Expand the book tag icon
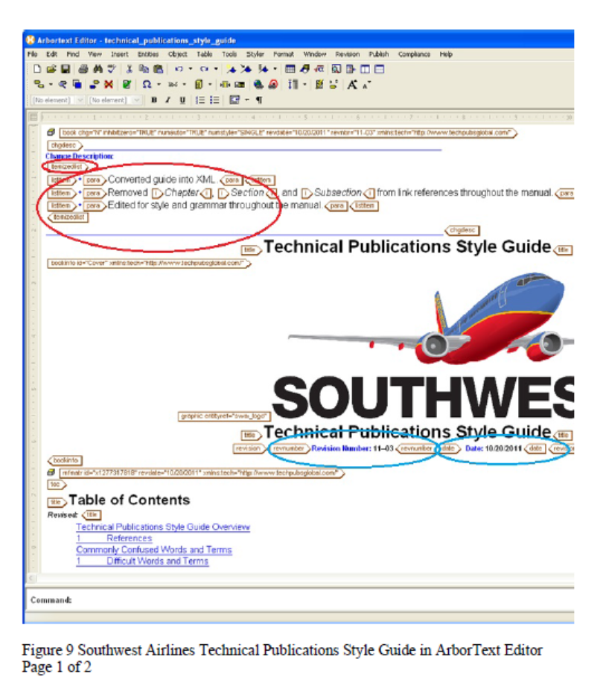The image size is (603, 700). tap(51, 133)
